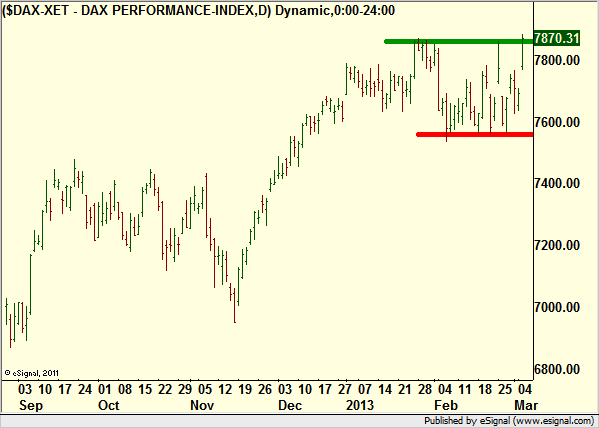
Task: Click the 7800.00 price axis label
Action: (x=557, y=60)
